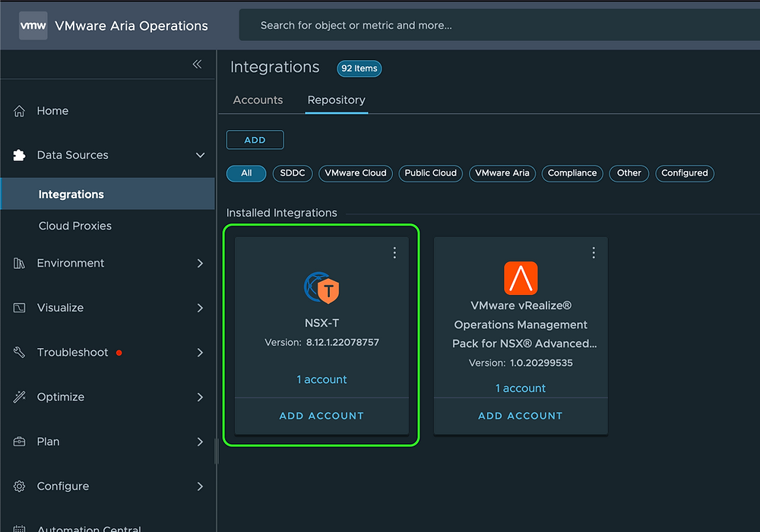
Task: Click the Installed Integrations heading
Action: [x=282, y=213]
